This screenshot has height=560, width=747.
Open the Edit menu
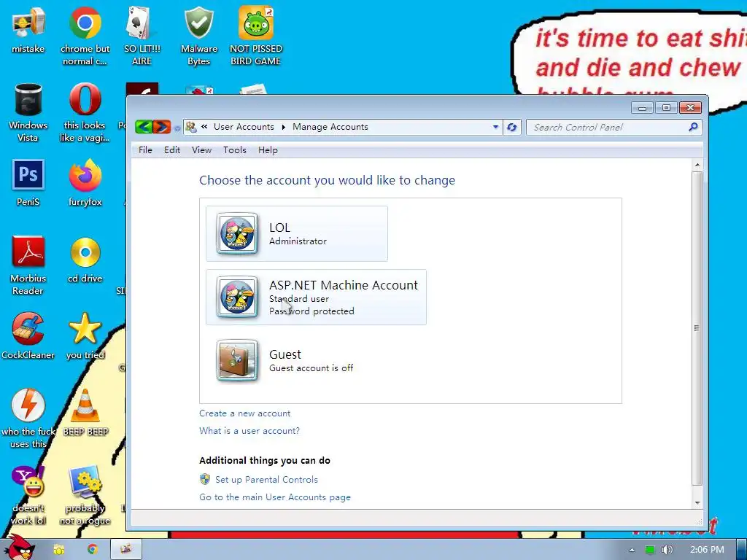click(x=172, y=150)
